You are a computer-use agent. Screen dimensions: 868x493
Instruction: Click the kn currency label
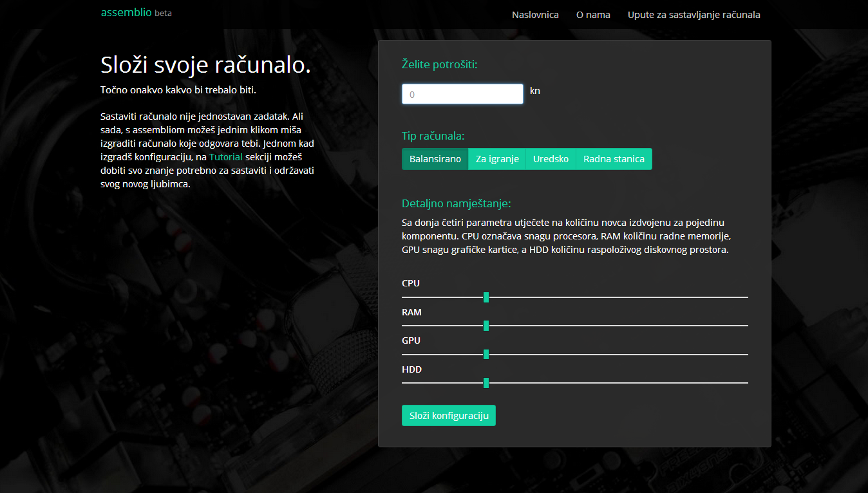click(534, 91)
